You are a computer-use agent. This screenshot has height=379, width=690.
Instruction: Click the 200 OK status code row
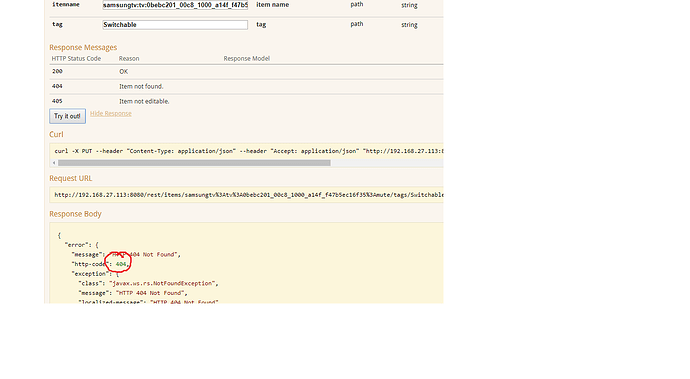pos(246,71)
